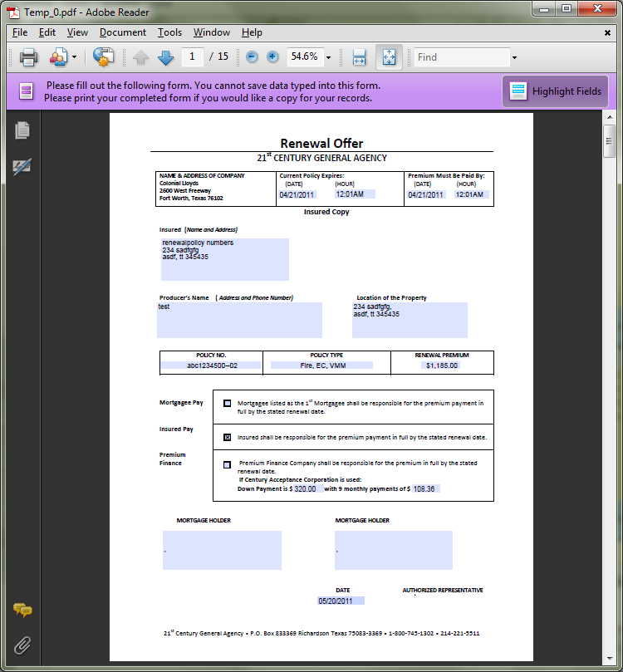Open the Tools menu
This screenshot has height=672, width=623.
[x=169, y=32]
